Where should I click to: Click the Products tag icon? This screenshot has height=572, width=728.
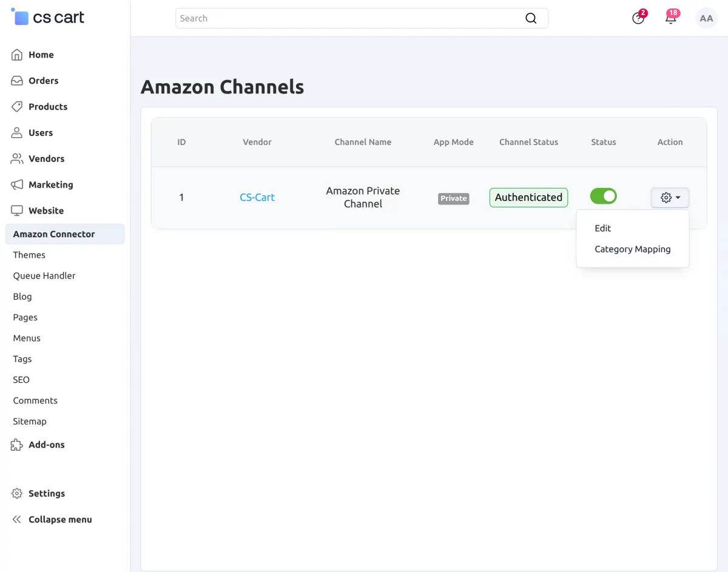(17, 107)
